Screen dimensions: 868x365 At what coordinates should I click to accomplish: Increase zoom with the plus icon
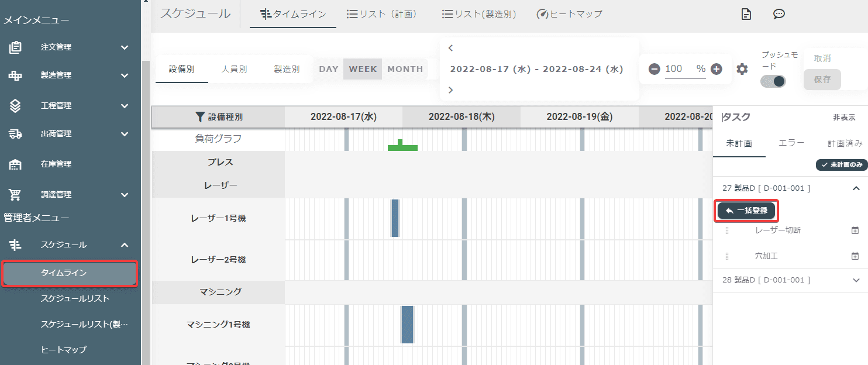click(x=717, y=69)
